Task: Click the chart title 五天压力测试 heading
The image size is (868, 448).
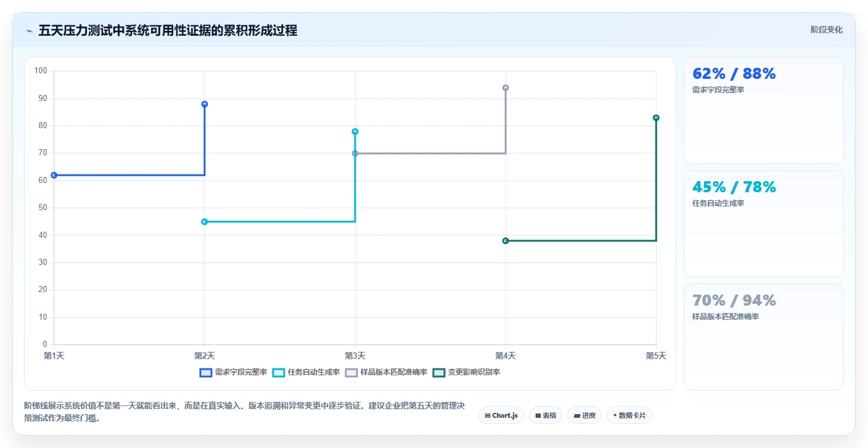Action: pos(168,31)
